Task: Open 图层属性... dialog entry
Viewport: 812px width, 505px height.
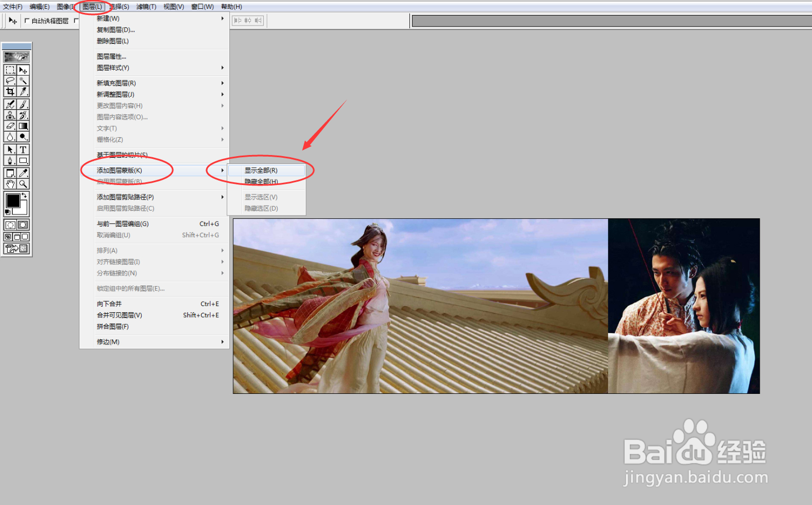Action: 154,57
